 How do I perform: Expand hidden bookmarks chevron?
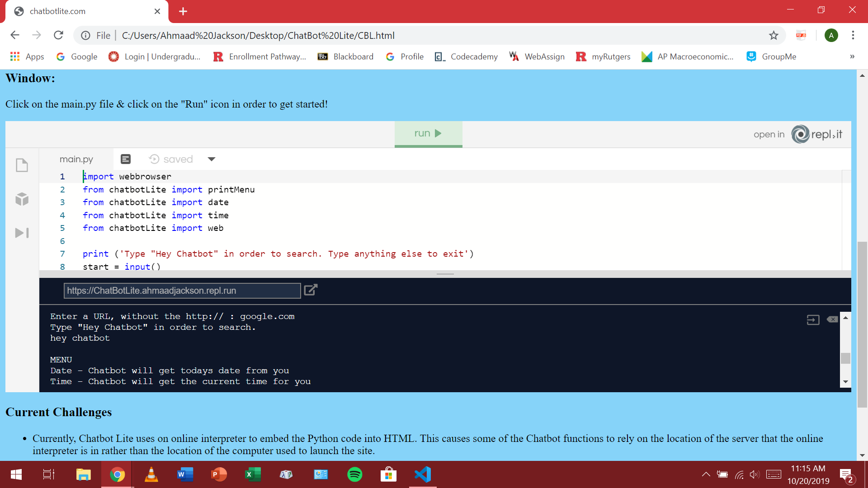click(852, 56)
